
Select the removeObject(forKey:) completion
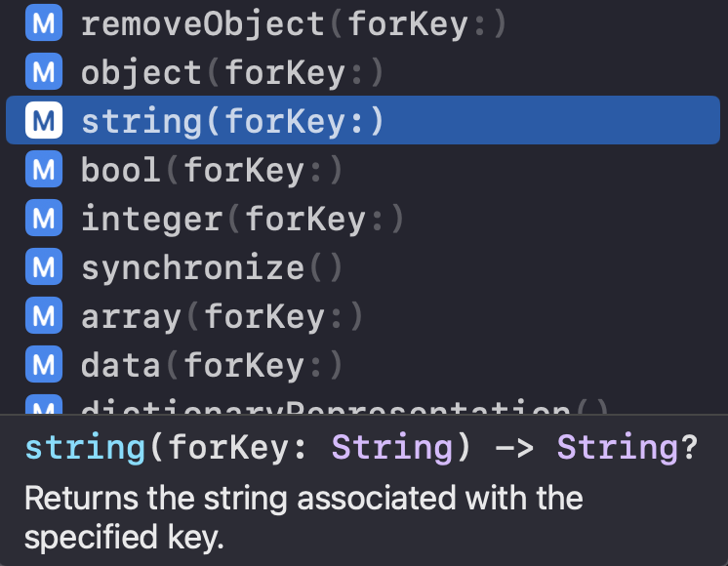tap(363, 22)
